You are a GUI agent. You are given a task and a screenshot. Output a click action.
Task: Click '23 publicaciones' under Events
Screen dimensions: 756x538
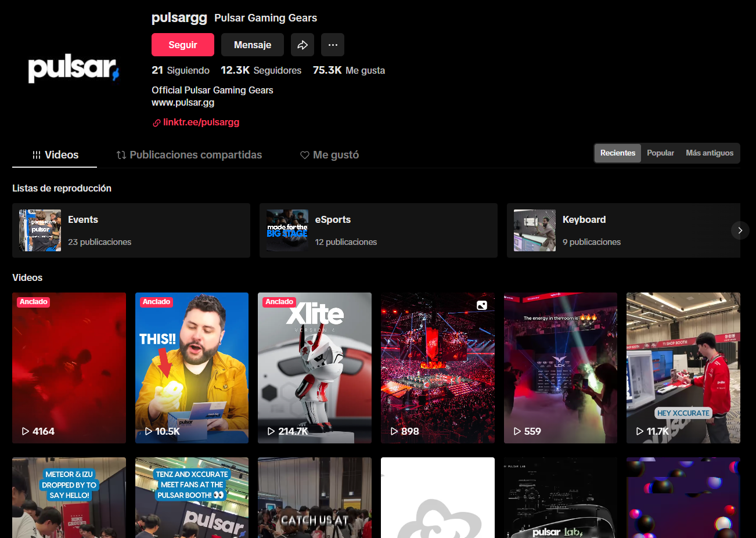[x=100, y=242]
